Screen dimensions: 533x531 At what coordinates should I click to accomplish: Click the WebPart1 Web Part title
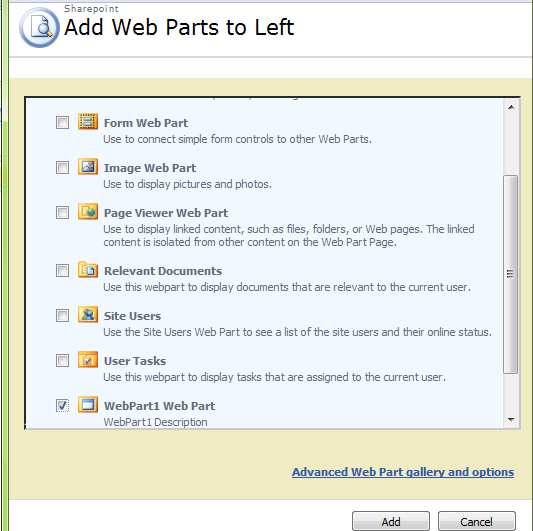[159, 406]
